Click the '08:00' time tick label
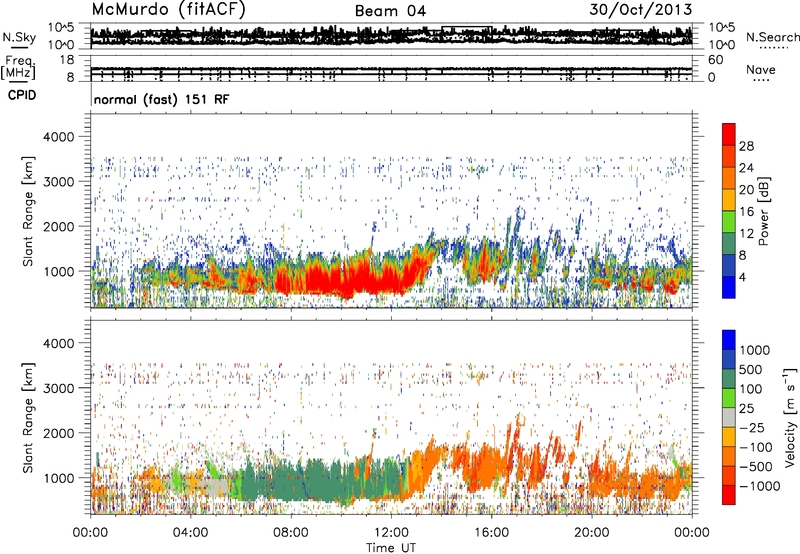This screenshot has height=554, width=800. [x=290, y=533]
